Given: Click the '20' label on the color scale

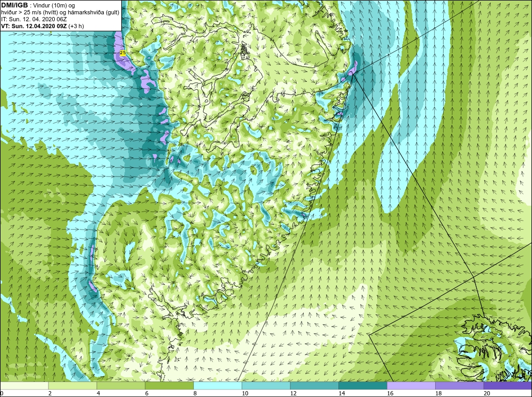Looking at the screenshot, I should pyautogui.click(x=487, y=393).
